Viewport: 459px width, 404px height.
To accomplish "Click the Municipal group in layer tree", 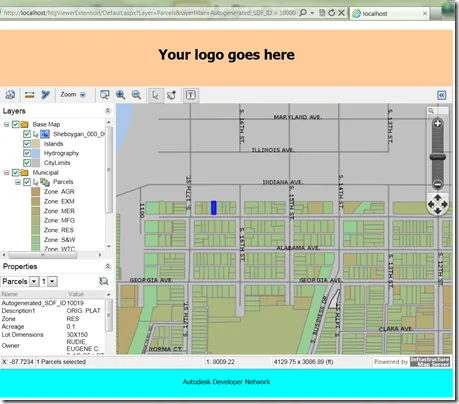I will [45, 173].
